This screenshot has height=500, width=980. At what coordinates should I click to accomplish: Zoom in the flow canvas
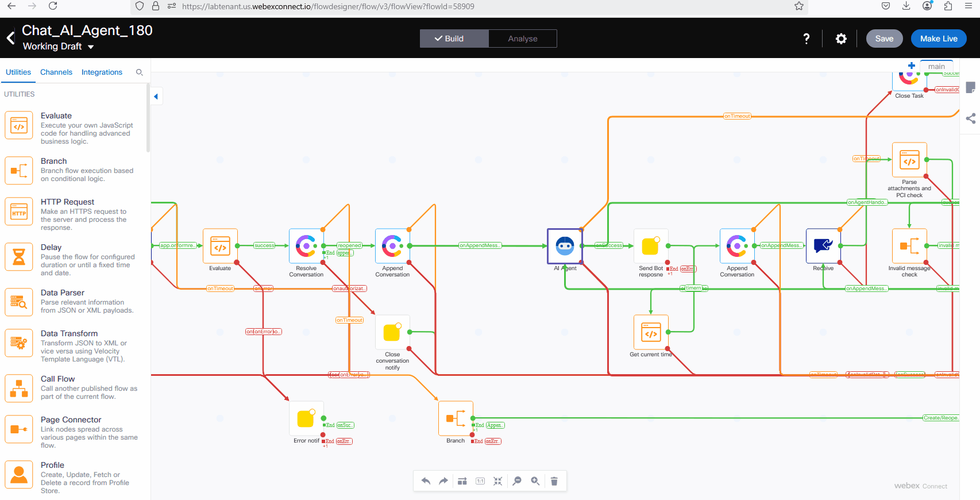tap(535, 481)
